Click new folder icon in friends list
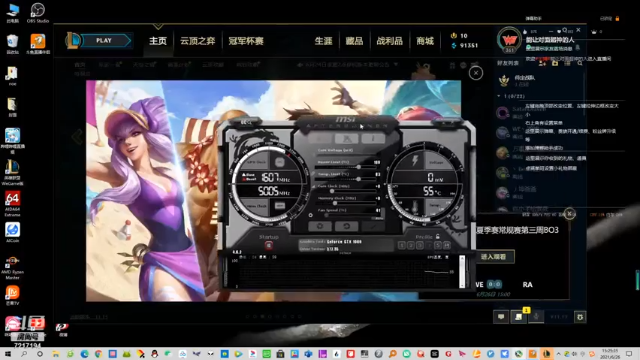Image resolution: width=640 pixels, height=360 pixels. point(555,63)
